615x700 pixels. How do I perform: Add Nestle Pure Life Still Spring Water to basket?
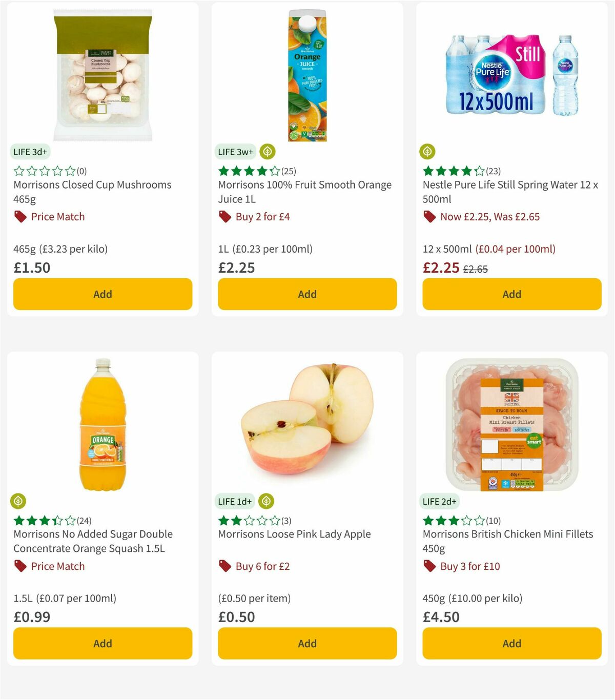tap(511, 294)
